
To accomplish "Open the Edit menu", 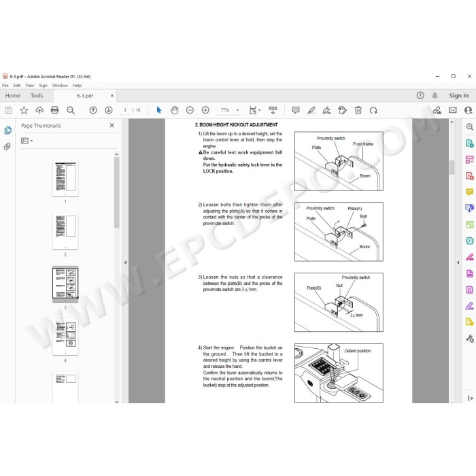I will coord(17,86).
